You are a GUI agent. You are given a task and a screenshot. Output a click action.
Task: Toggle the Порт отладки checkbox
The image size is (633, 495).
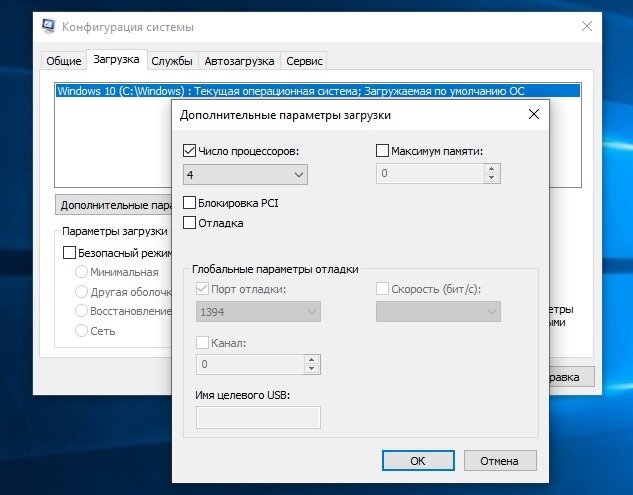click(x=202, y=289)
